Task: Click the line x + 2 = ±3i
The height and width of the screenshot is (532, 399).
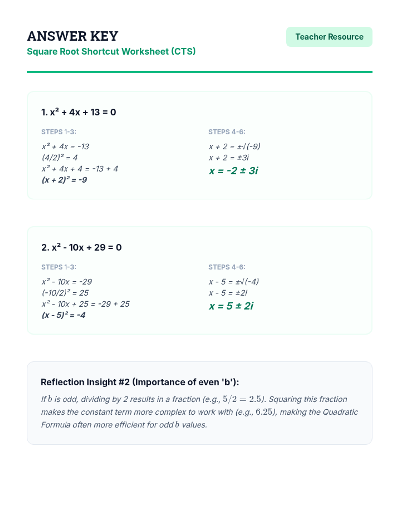Action: coord(229,158)
